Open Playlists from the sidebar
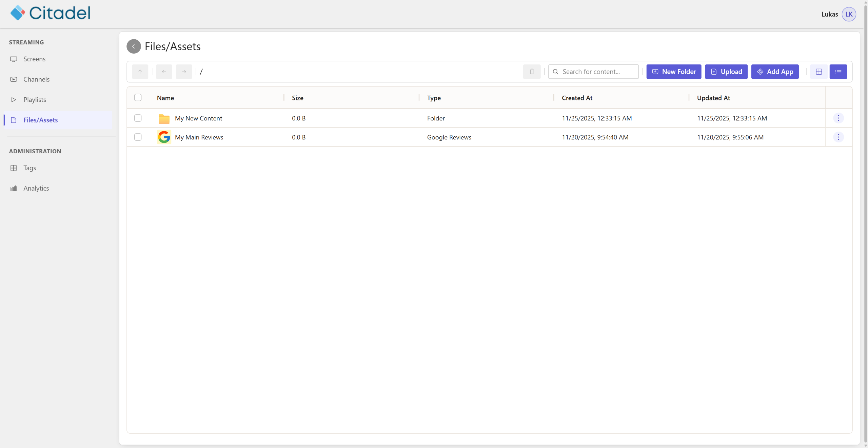Viewport: 868px width, 448px height. [35, 100]
